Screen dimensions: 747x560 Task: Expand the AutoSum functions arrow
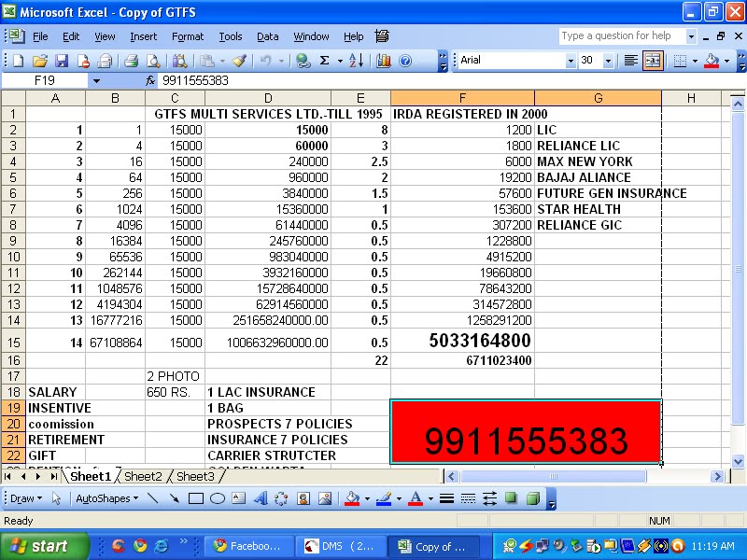pos(340,61)
